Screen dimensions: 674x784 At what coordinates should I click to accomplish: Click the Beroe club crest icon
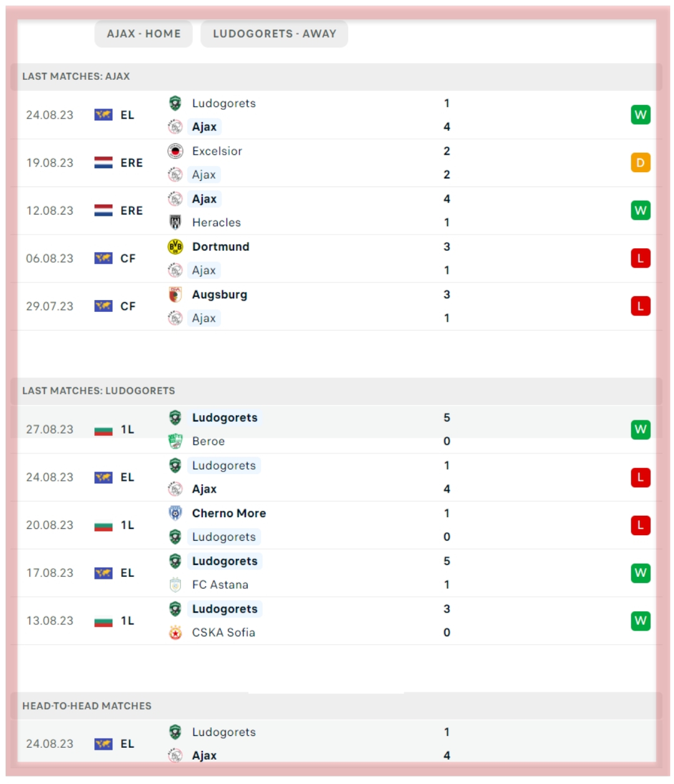pyautogui.click(x=175, y=441)
